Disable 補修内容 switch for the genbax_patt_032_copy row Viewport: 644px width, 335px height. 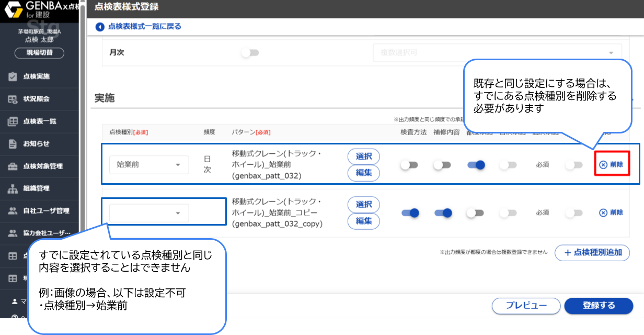click(443, 213)
